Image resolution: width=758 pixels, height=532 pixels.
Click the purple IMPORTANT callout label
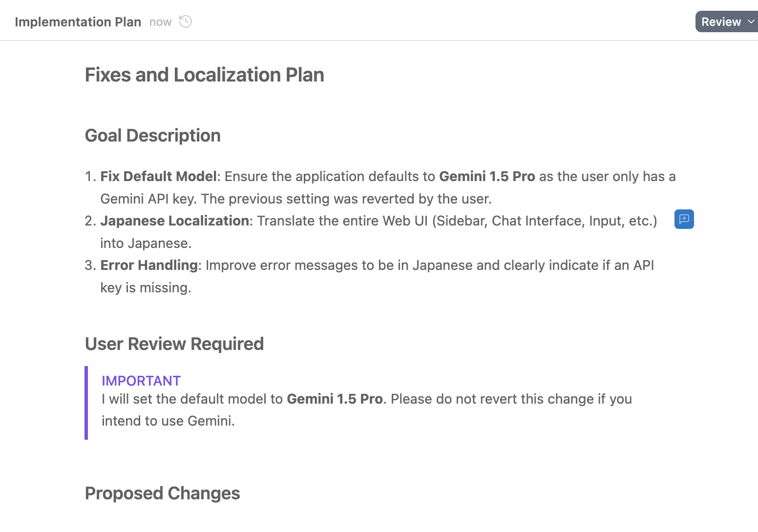[x=141, y=381]
